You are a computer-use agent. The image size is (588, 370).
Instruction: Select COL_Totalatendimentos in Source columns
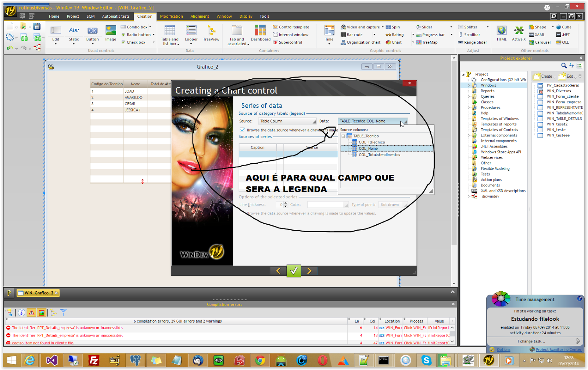pyautogui.click(x=379, y=155)
